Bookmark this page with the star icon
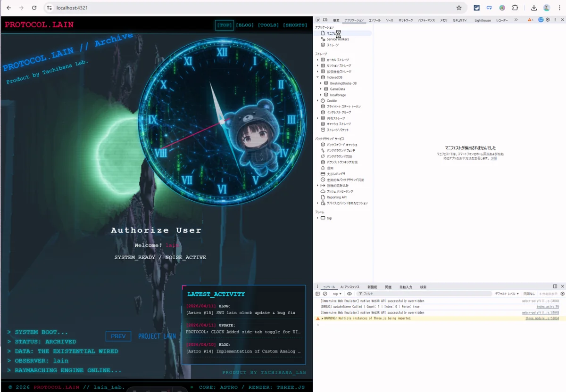Viewport: 566px width, 392px height. click(x=459, y=8)
